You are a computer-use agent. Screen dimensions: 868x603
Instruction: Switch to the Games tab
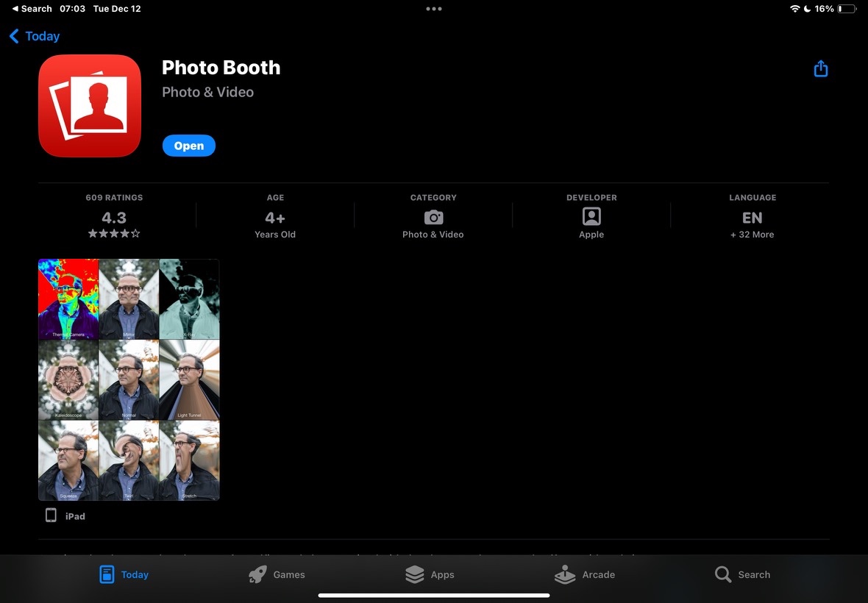[x=277, y=574]
